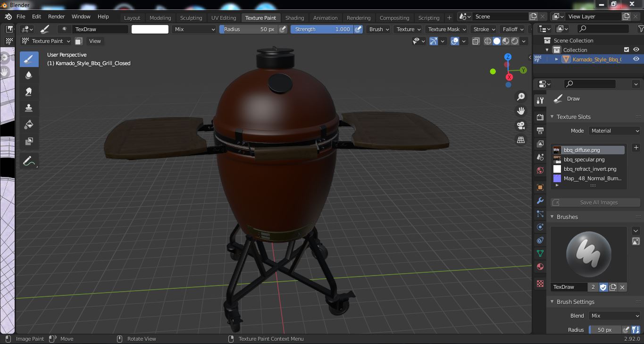Open the World properties tab
The image size is (644, 344).
[x=540, y=170]
